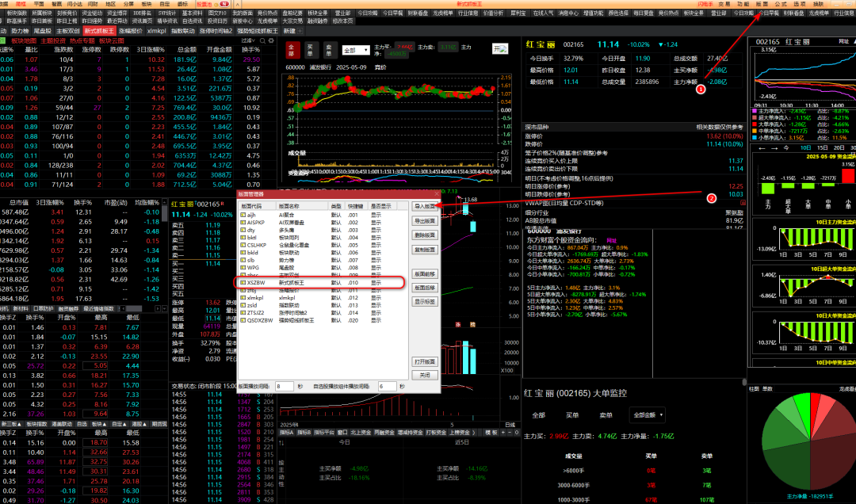The width and height of the screenshot is (856, 504).
Task: Switch to the 涨停时间轴2 layout tab
Action: coord(216,31)
